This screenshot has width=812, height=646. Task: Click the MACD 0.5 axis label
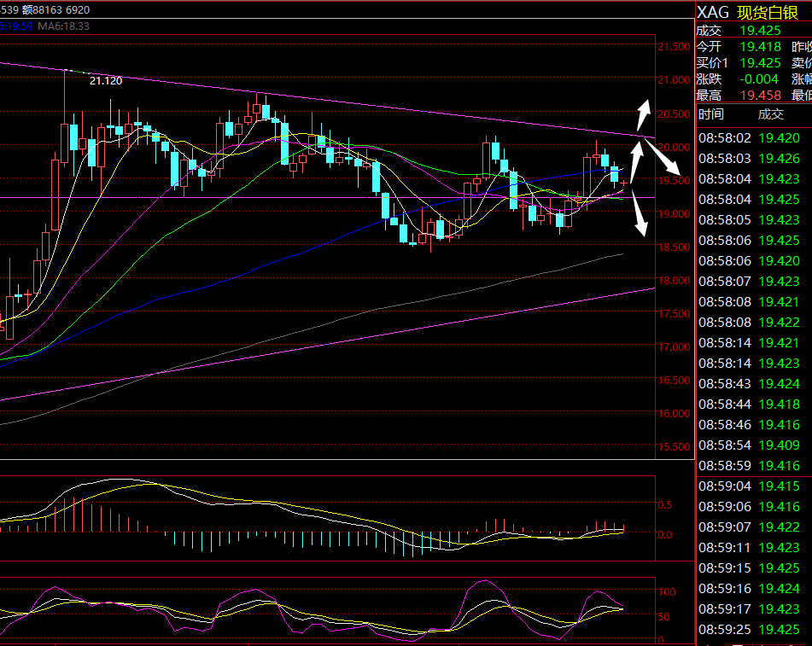pyautogui.click(x=665, y=504)
